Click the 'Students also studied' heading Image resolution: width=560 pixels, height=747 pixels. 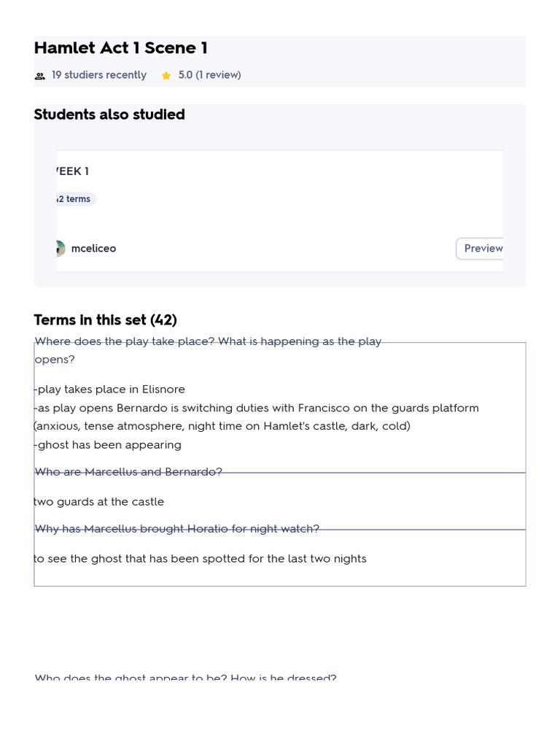[109, 115]
